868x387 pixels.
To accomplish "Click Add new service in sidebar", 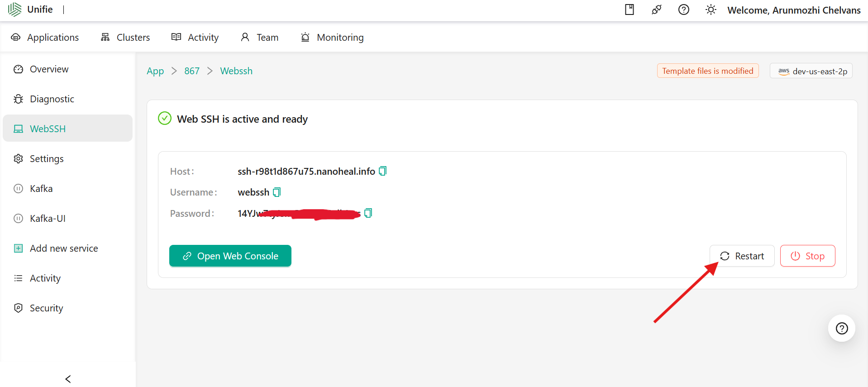I will pos(67,248).
